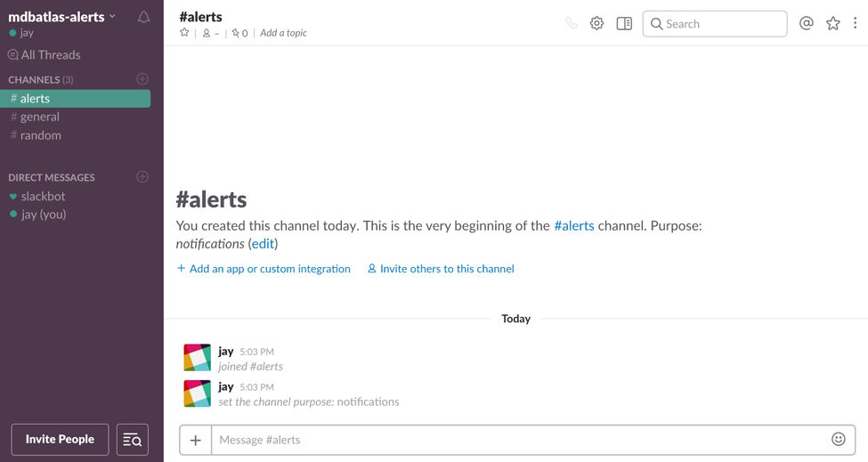Open starred items star icon
Image resolution: width=868 pixels, height=462 pixels.
coord(833,23)
